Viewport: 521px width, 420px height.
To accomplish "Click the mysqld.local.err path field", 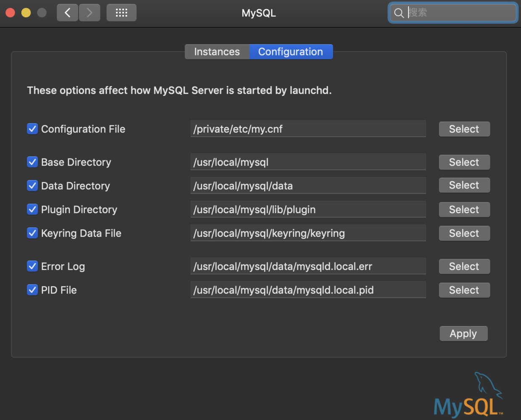I will click(308, 266).
